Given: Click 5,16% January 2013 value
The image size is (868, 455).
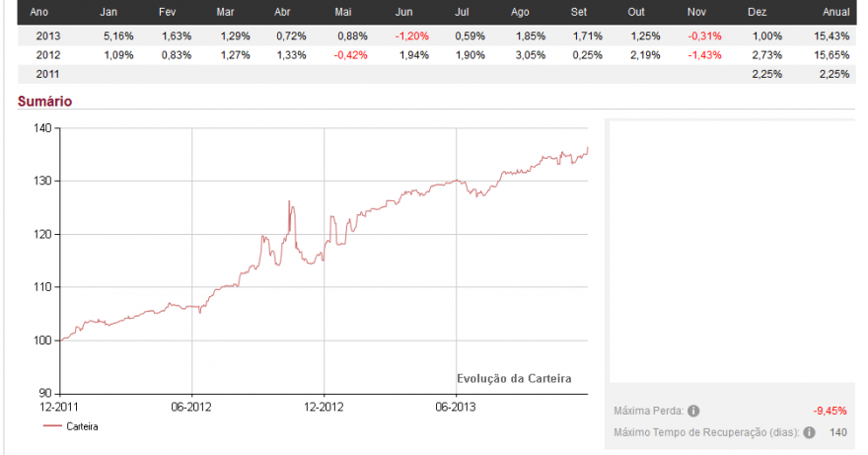Looking at the screenshot, I should coord(118,36).
